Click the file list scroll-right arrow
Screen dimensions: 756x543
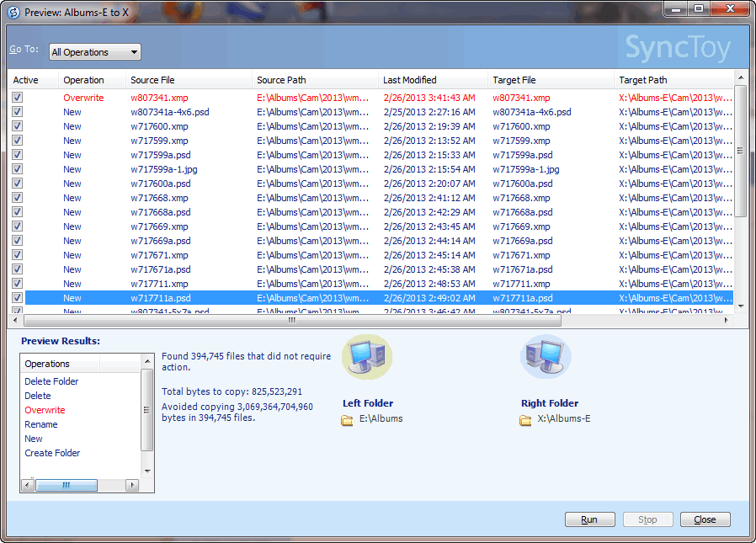coord(726,320)
